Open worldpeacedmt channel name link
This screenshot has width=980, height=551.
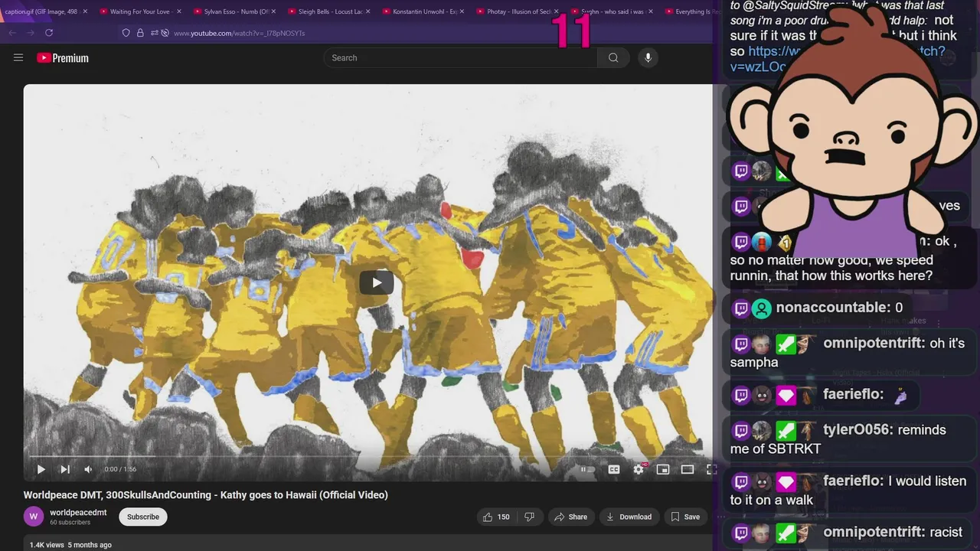pos(78,512)
